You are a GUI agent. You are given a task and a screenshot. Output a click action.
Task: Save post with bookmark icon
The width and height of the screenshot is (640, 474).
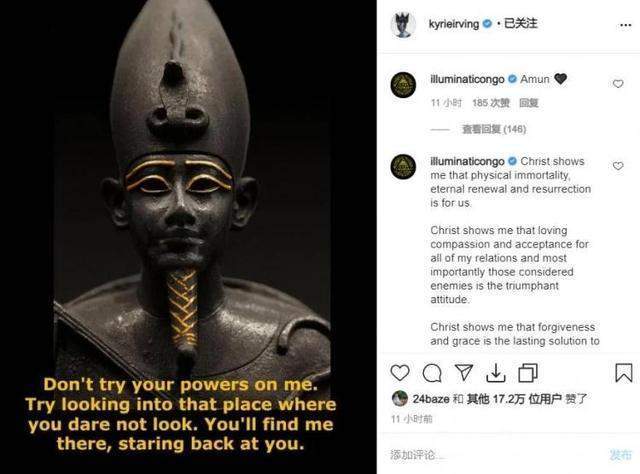click(x=624, y=373)
